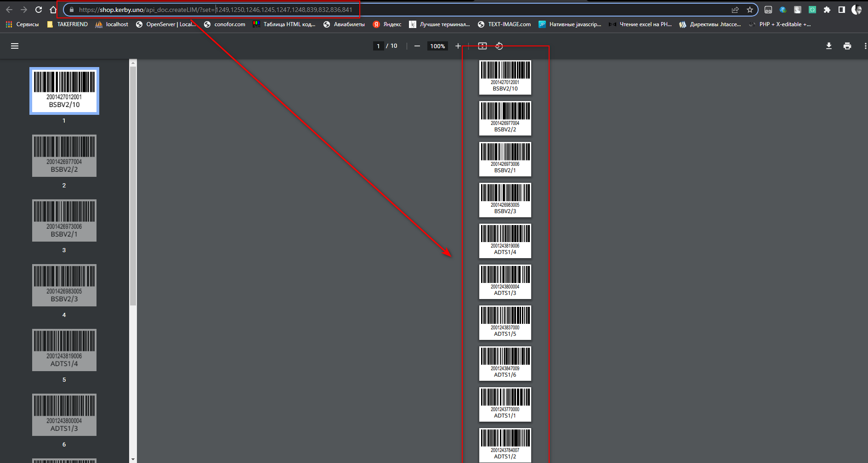868x463 pixels.
Task: Select page 3 thumbnail BSBV2/1
Action: click(x=64, y=220)
